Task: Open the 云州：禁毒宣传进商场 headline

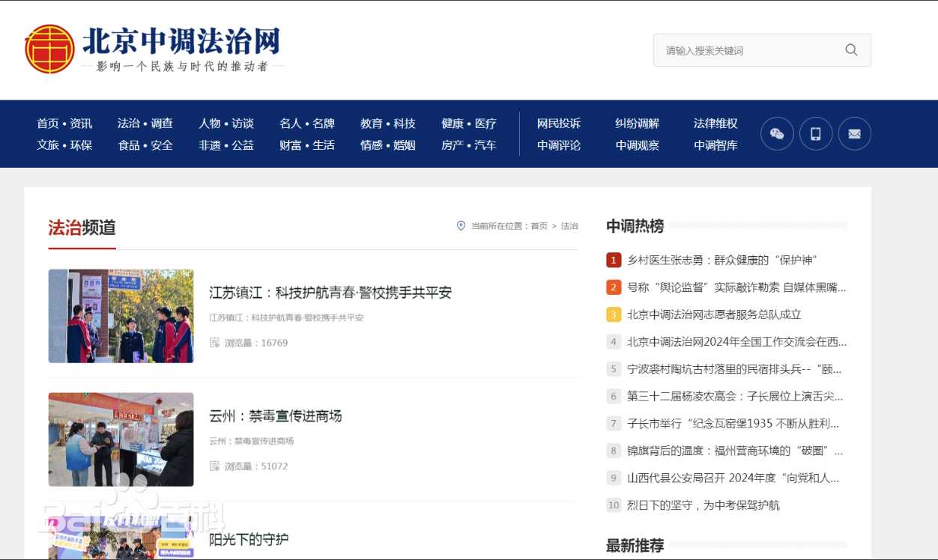Action: [275, 416]
